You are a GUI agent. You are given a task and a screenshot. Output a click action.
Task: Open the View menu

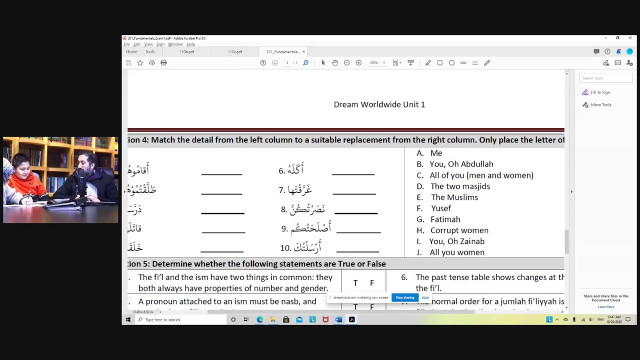click(149, 44)
